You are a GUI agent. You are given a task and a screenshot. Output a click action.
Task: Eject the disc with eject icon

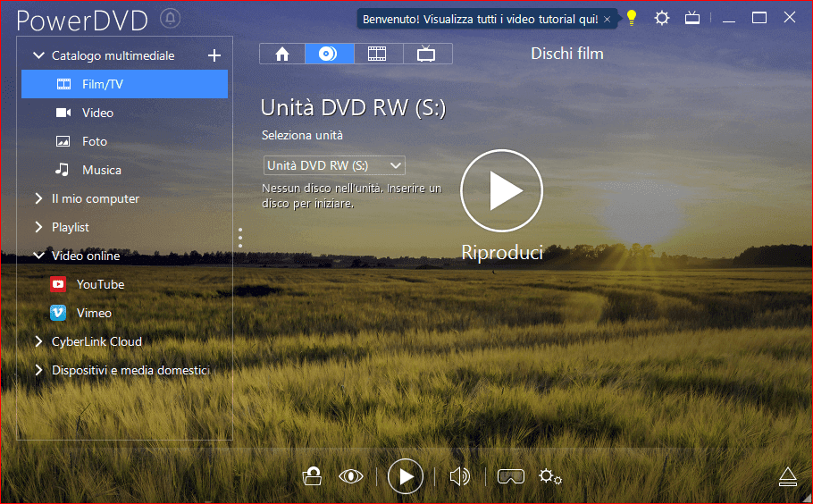787,476
